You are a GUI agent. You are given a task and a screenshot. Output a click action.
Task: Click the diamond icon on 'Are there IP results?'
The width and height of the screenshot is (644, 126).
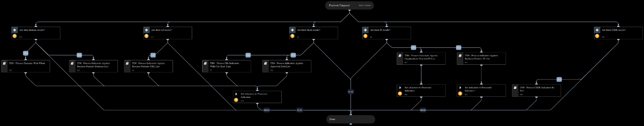coord(365,30)
